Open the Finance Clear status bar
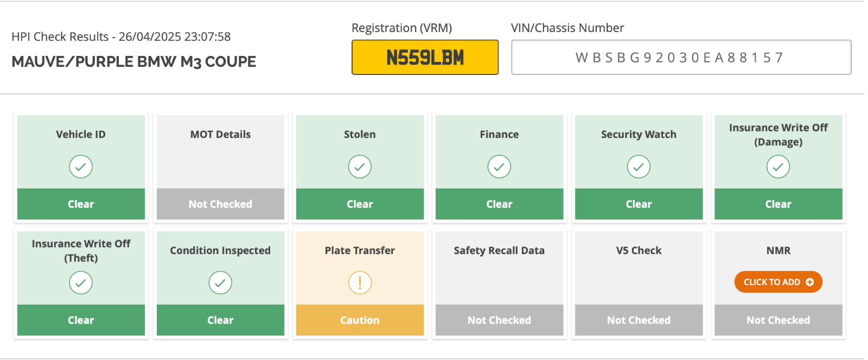Viewport: 868px width, 360px height. click(499, 204)
